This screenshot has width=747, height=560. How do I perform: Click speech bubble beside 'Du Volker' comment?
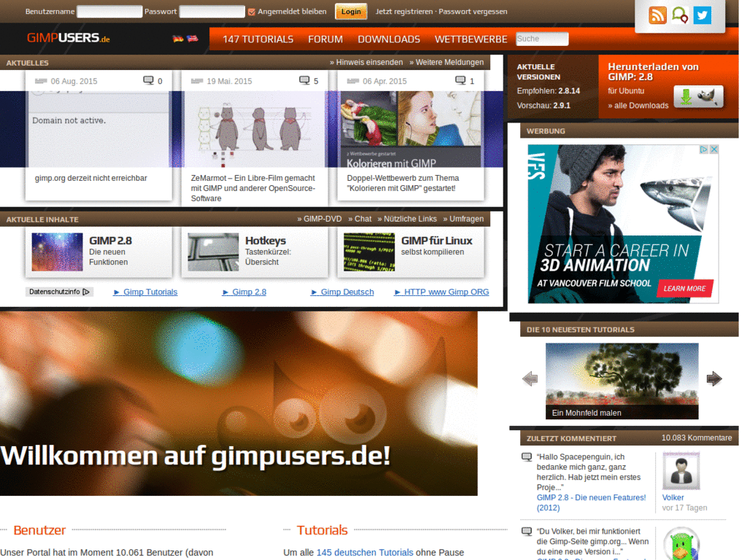click(527, 532)
